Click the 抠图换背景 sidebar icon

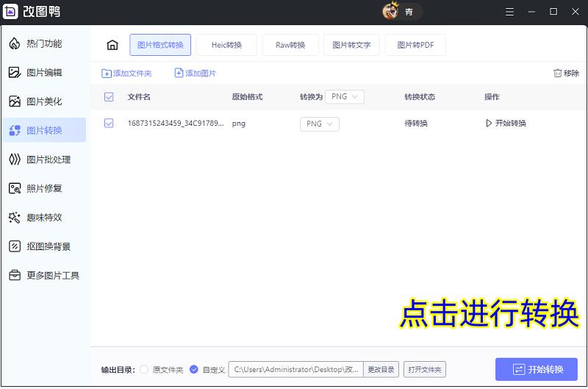pyautogui.click(x=14, y=246)
